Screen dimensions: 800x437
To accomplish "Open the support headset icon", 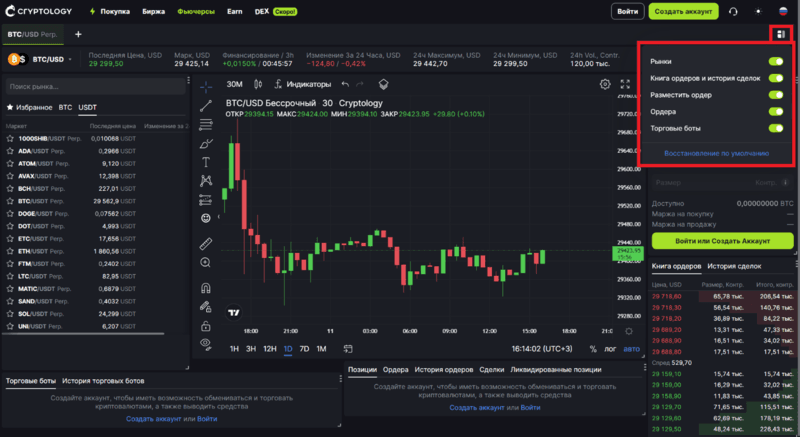I will 733,11.
